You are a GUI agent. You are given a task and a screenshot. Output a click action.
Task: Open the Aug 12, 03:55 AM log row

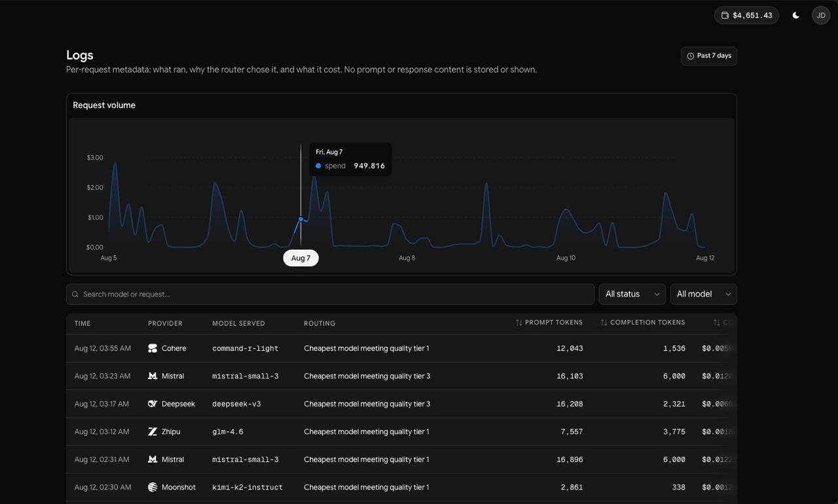pos(401,348)
